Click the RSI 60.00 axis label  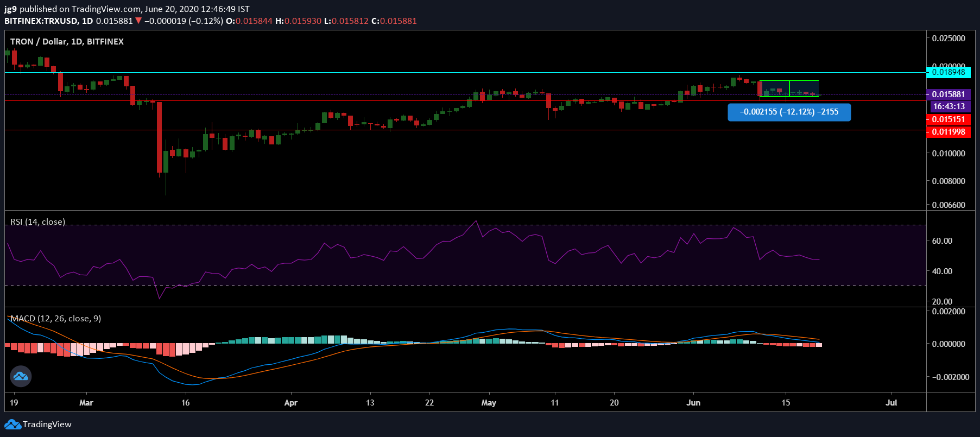tap(942, 240)
